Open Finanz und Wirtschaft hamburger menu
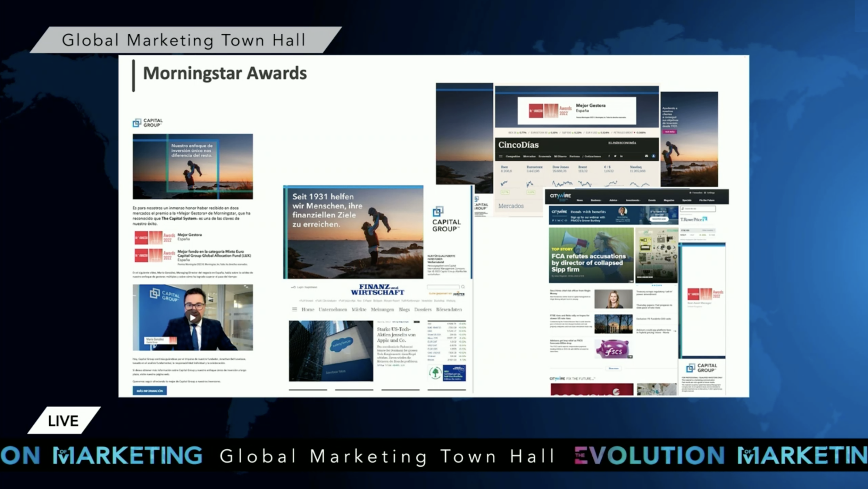868x489 pixels. [x=294, y=309]
